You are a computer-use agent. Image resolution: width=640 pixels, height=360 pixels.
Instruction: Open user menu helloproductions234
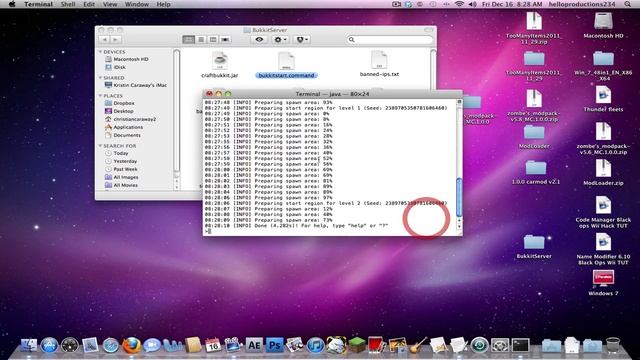coord(582,4)
